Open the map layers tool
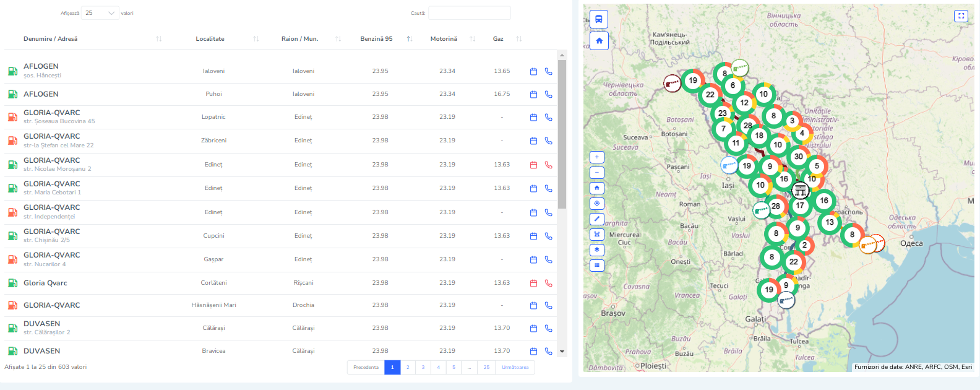The width and height of the screenshot is (980, 390). point(597,250)
